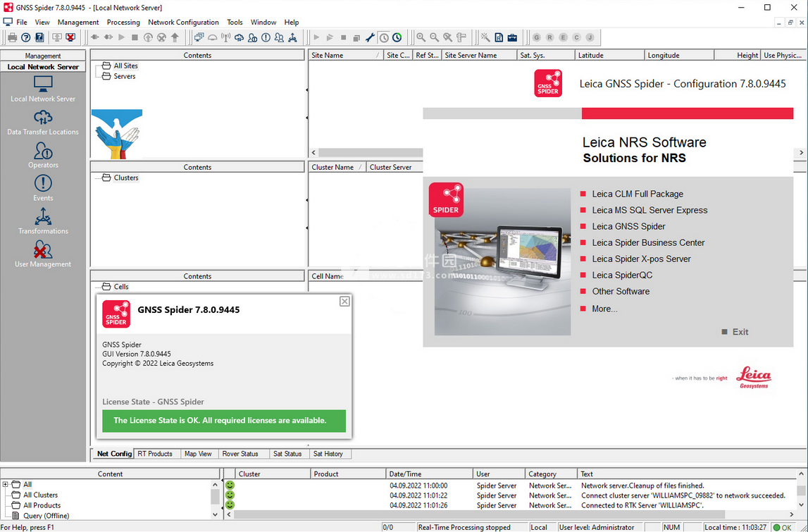Toggle the C satellite system button

[x=577, y=37]
